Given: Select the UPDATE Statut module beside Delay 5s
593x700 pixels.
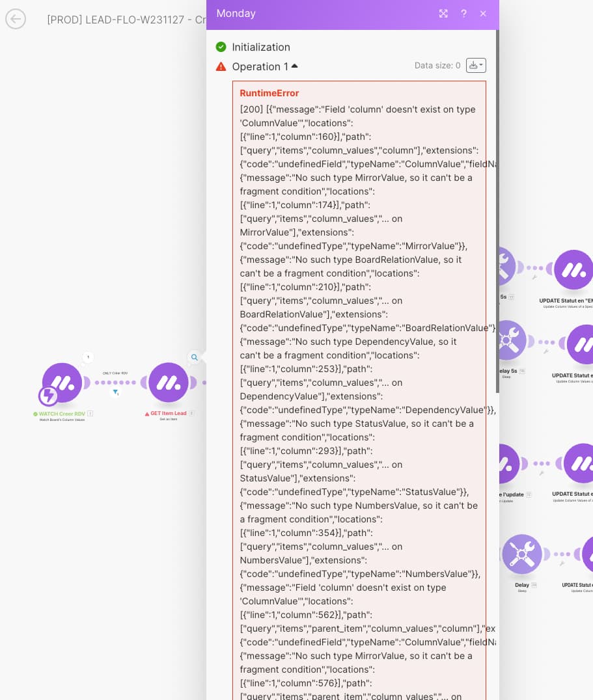Looking at the screenshot, I should click(580, 344).
